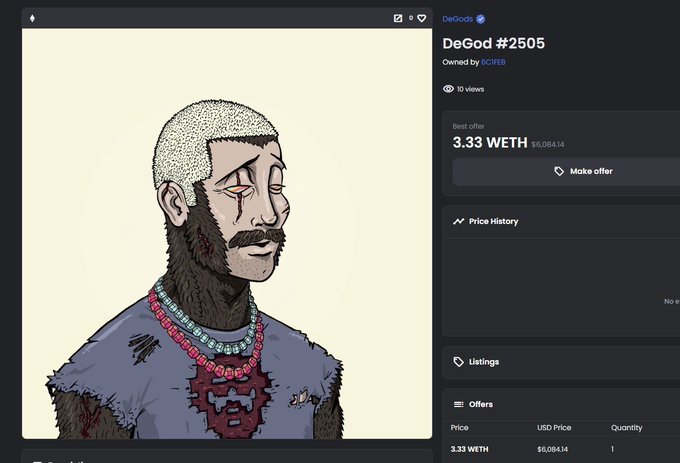This screenshot has width=680, height=463.
Task: Click the favorites count 0 by the heart
Action: pos(411,18)
